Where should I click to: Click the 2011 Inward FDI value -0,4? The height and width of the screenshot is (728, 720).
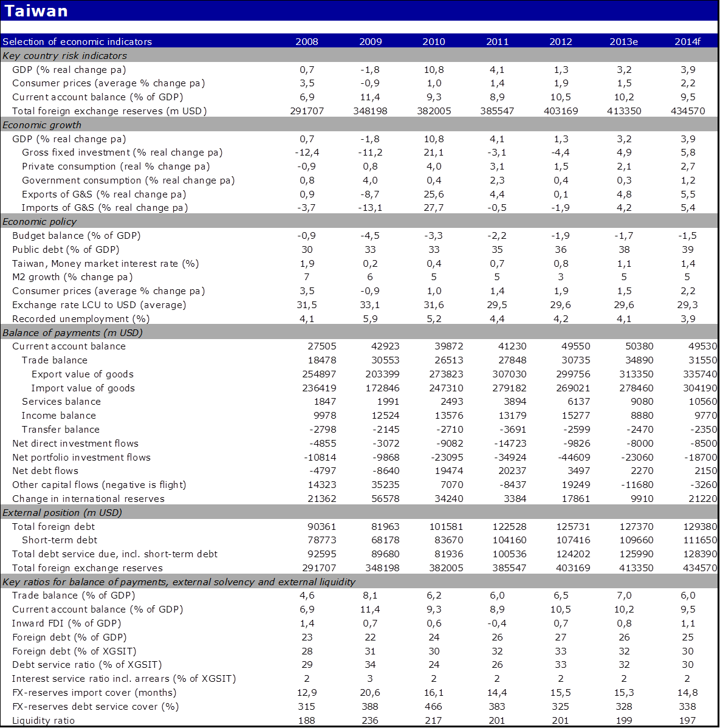click(497, 623)
